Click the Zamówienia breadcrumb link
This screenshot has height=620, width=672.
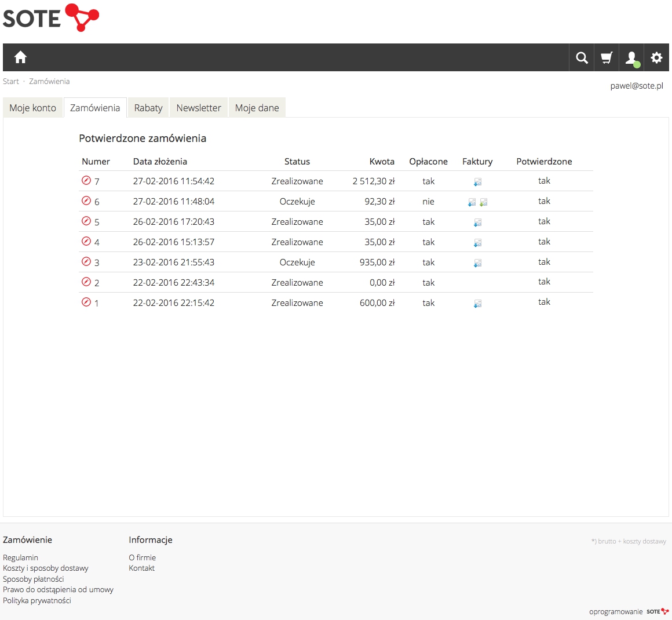[49, 82]
